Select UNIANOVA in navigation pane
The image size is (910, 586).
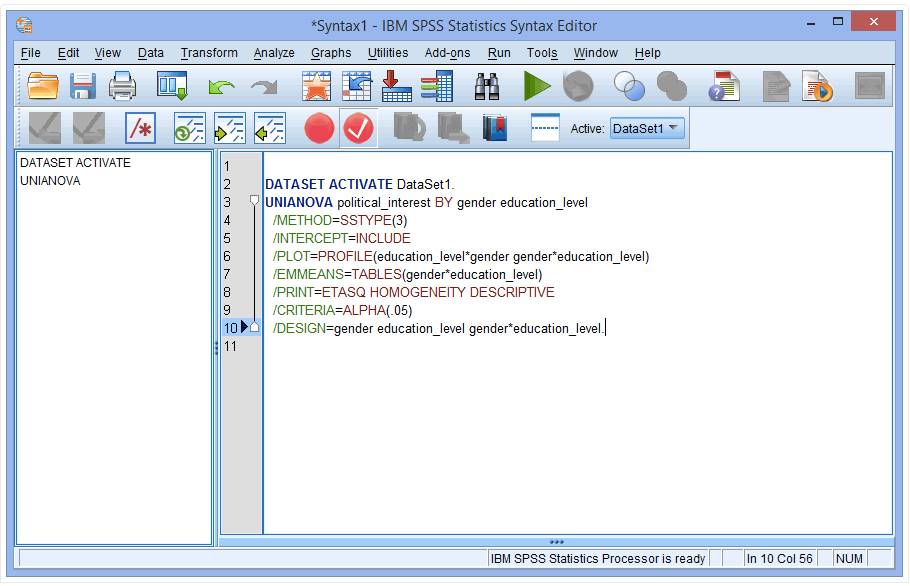50,180
